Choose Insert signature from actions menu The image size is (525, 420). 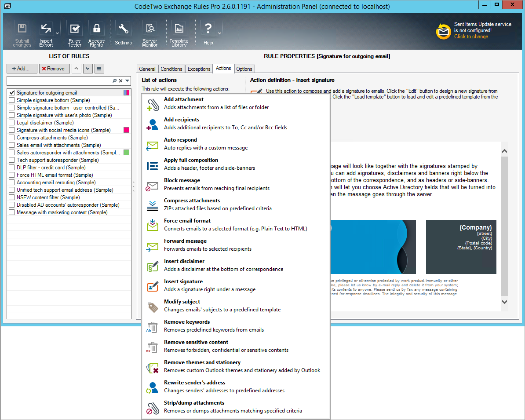(x=236, y=285)
